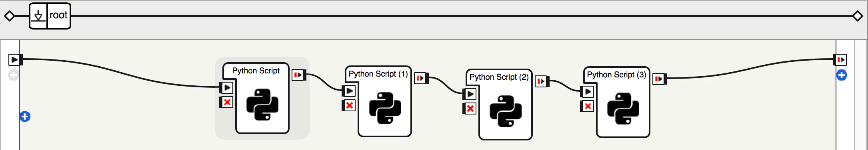Click red X port of Python Script (2)
The width and height of the screenshot is (868, 150).
point(470,109)
